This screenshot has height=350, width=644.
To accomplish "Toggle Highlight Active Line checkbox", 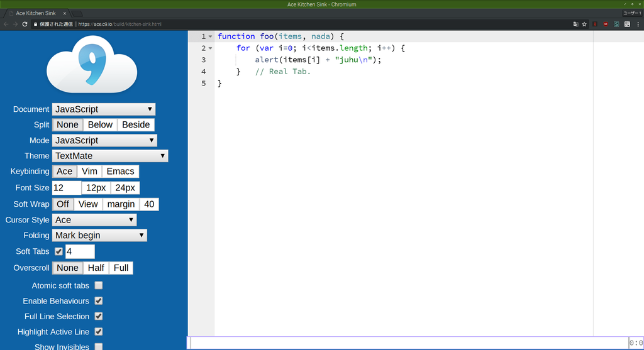I will (x=99, y=332).
